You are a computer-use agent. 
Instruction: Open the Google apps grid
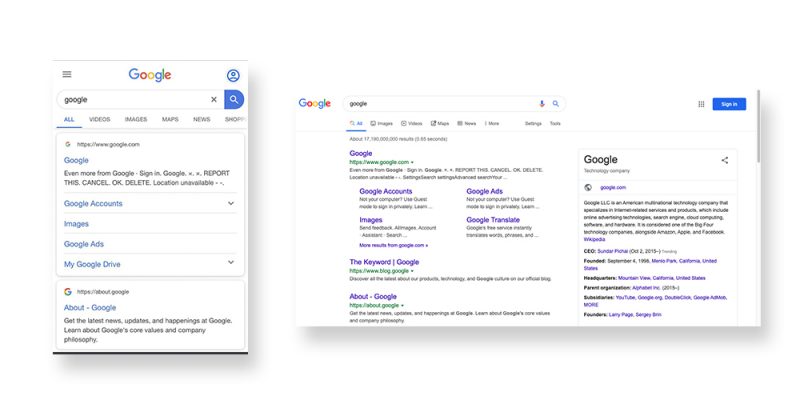click(701, 103)
